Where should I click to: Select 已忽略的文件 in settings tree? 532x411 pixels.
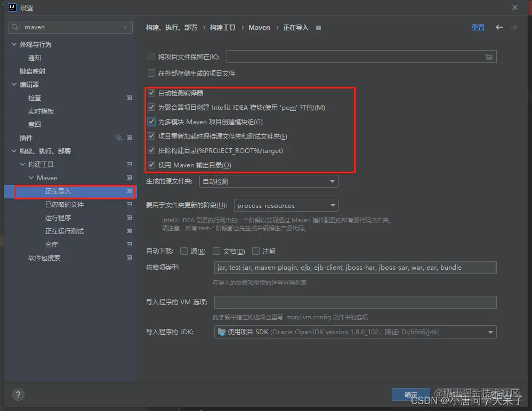(x=65, y=204)
